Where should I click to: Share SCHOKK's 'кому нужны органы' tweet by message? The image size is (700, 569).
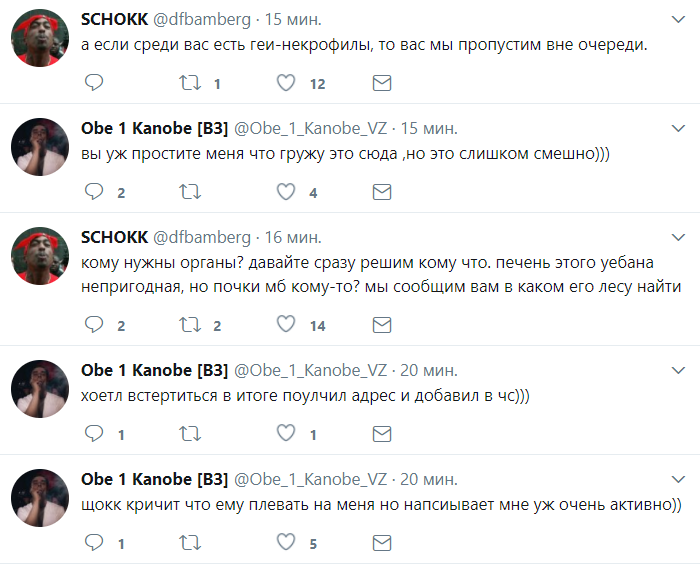381,324
